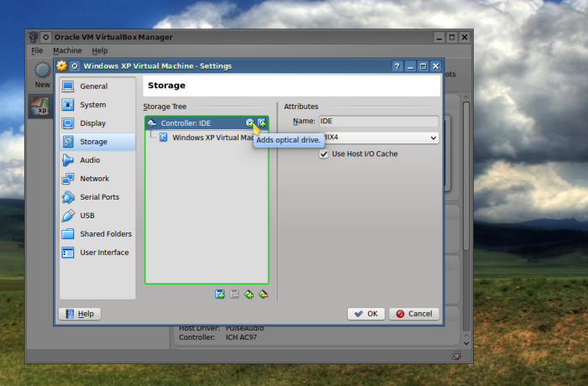Viewport: 588px width, 386px height.
Task: Click the Storage Tree label
Action: 165,107
